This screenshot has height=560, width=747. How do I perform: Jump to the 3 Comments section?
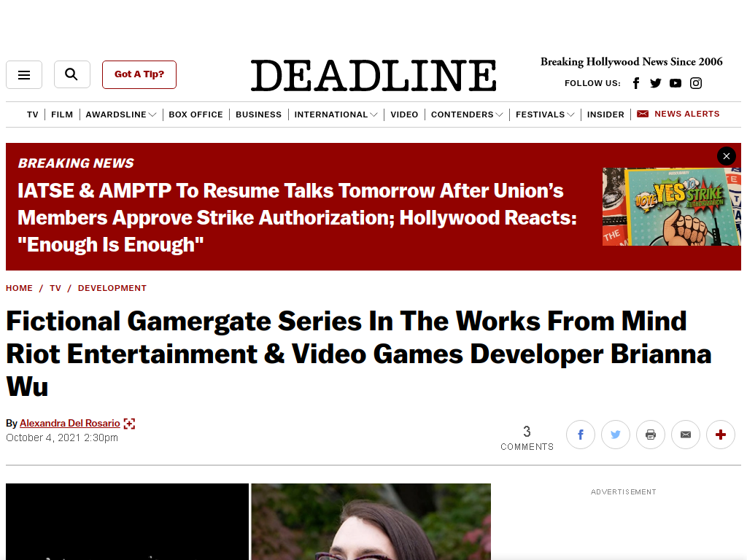[x=527, y=437]
